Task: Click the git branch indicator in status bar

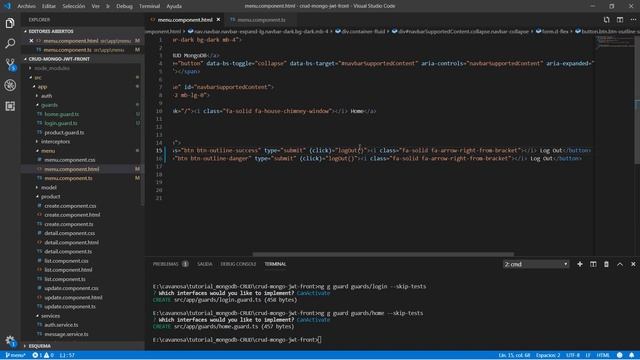Action: (15, 355)
